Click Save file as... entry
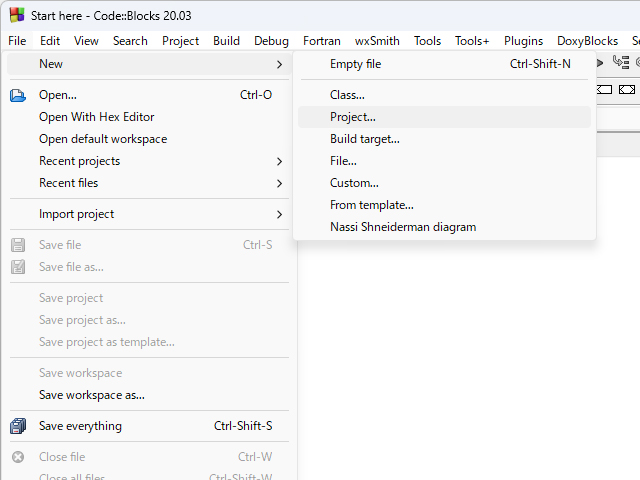This screenshot has width=640, height=480. coord(149,267)
